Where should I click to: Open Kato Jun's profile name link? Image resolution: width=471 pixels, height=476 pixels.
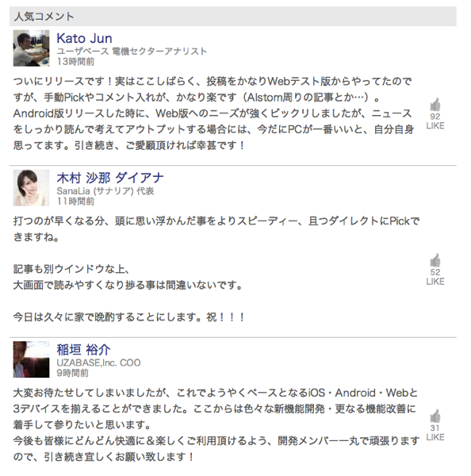tap(84, 38)
